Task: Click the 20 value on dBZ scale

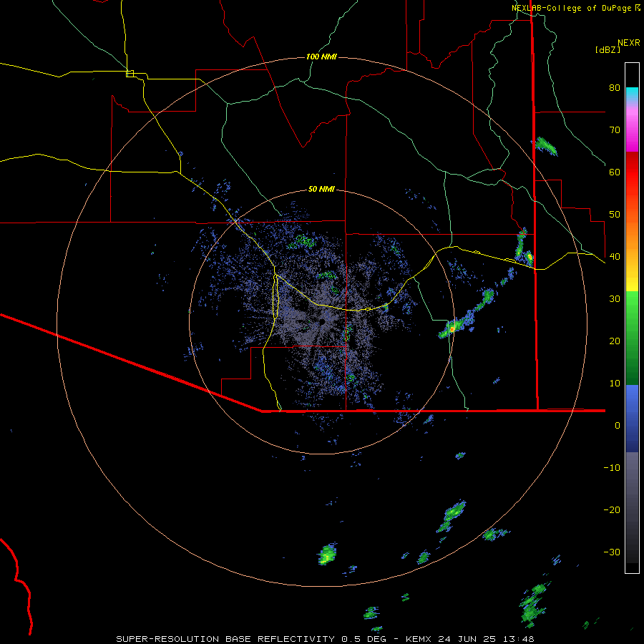Action: [615, 341]
